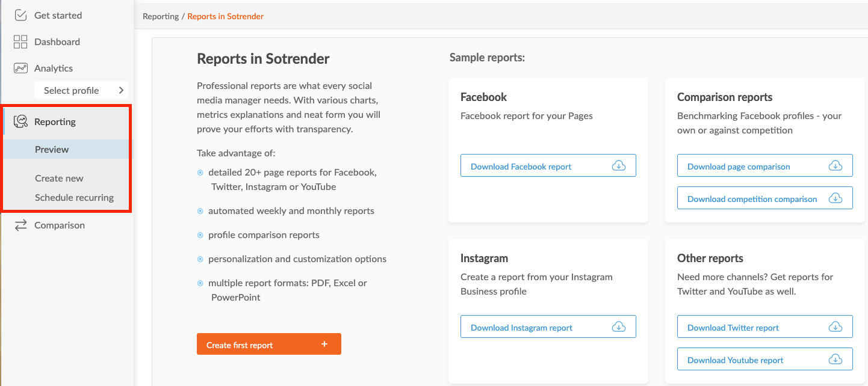Click cloud download icon for Instagram report

[618, 327]
